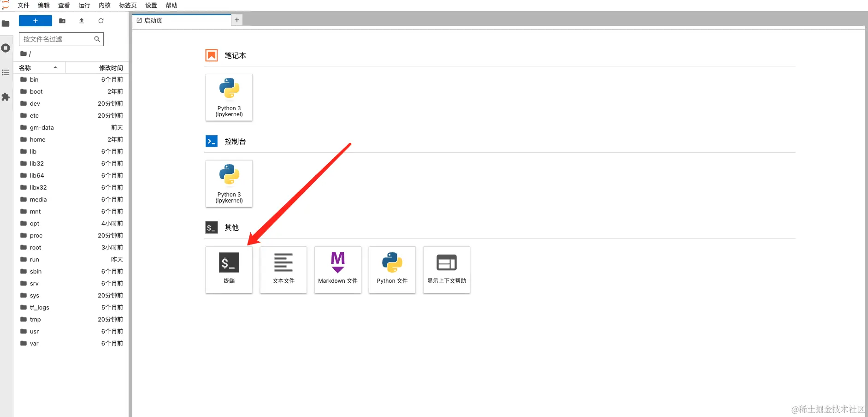Select the bin folder
The width and height of the screenshot is (868, 417).
coord(71,80)
